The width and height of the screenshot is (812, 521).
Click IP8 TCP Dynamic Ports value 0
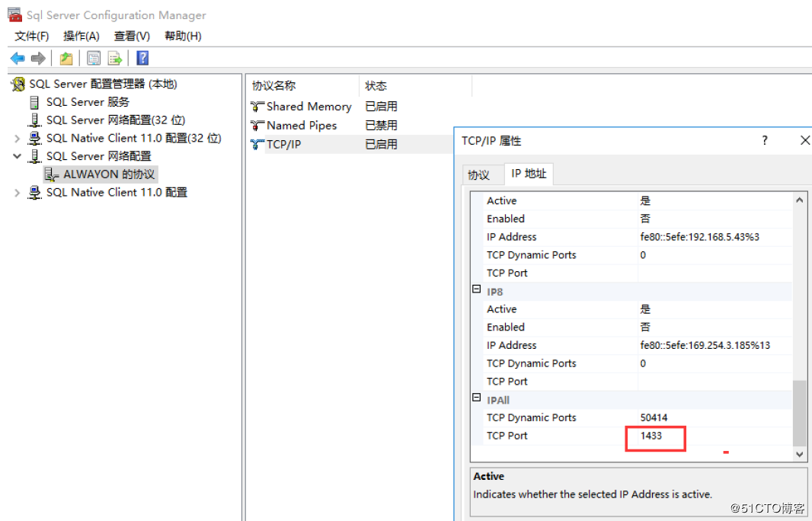click(x=643, y=363)
